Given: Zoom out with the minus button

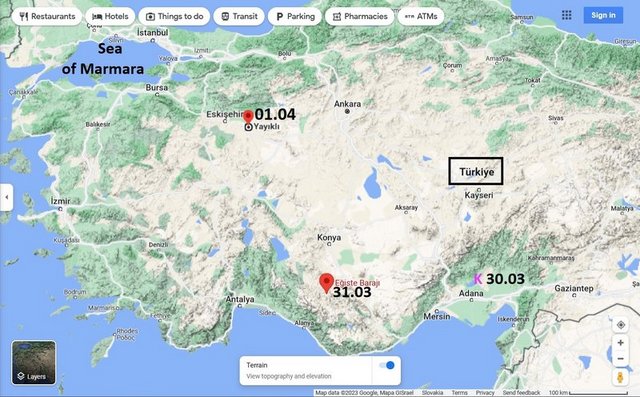Looking at the screenshot, I should coord(620,359).
